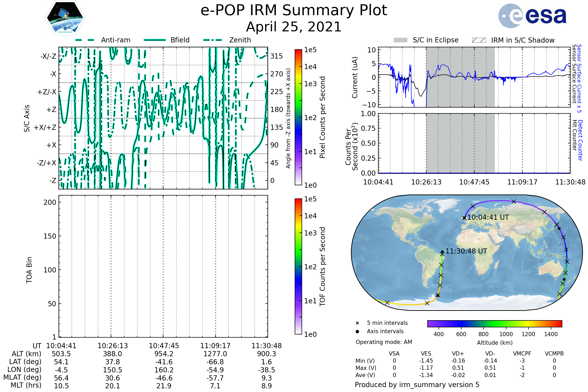Click the ESA logo
588x392 pixels.
pos(532,16)
